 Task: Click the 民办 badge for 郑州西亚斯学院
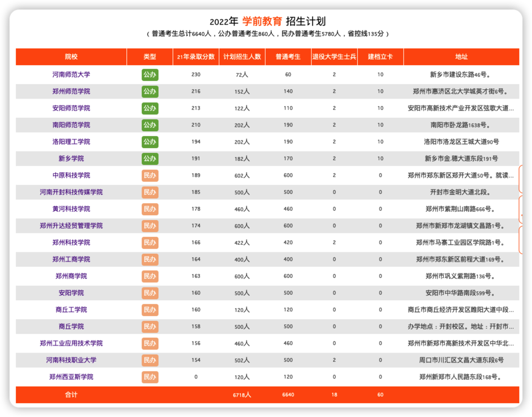click(150, 377)
